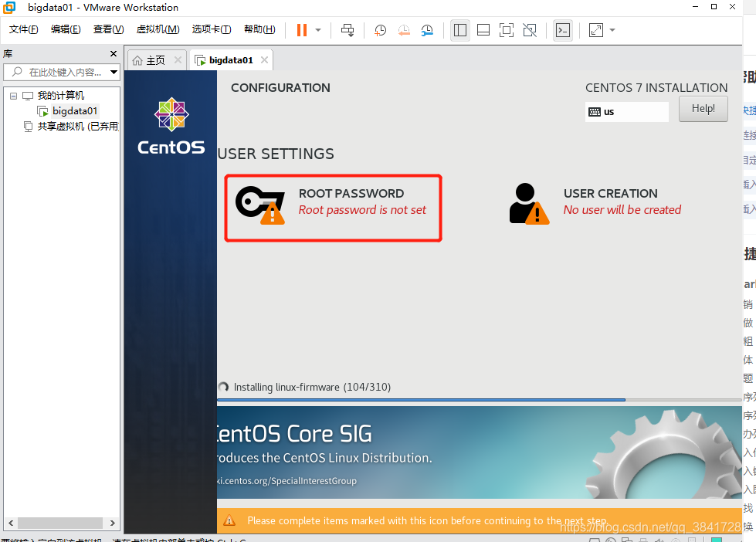Click the installation progress bar

tap(480, 400)
